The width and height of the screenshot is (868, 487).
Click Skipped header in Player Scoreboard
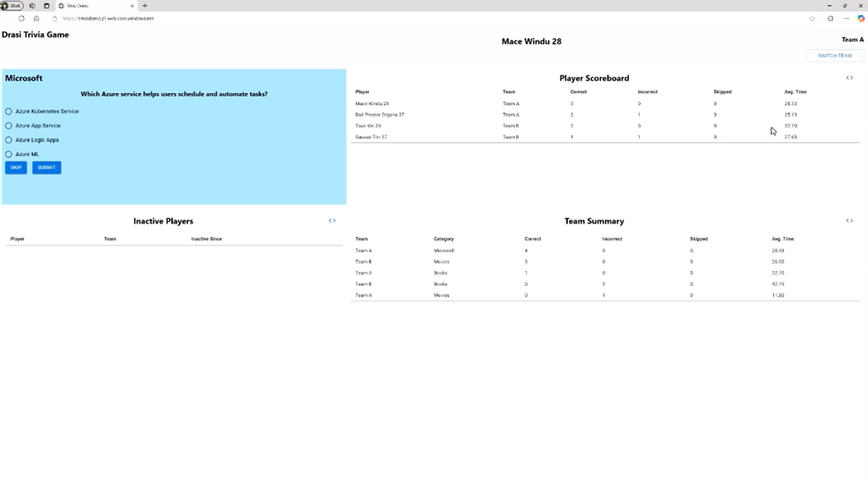click(722, 91)
